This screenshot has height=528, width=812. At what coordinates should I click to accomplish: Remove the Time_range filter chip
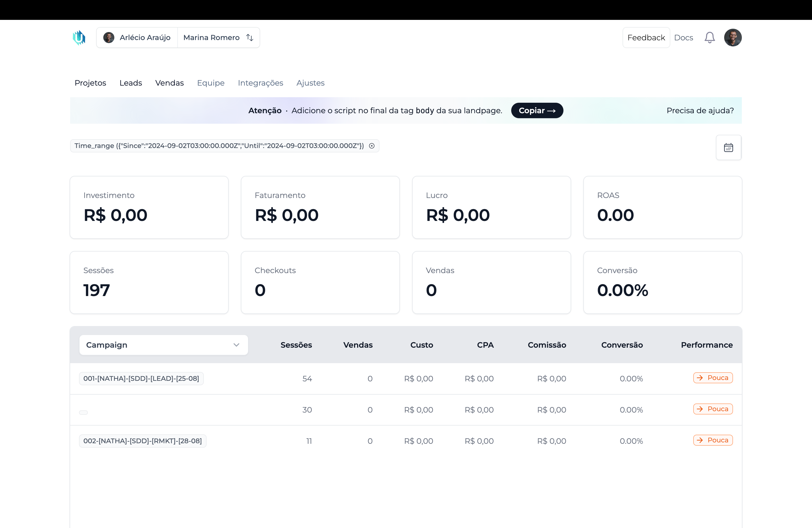[372, 146]
